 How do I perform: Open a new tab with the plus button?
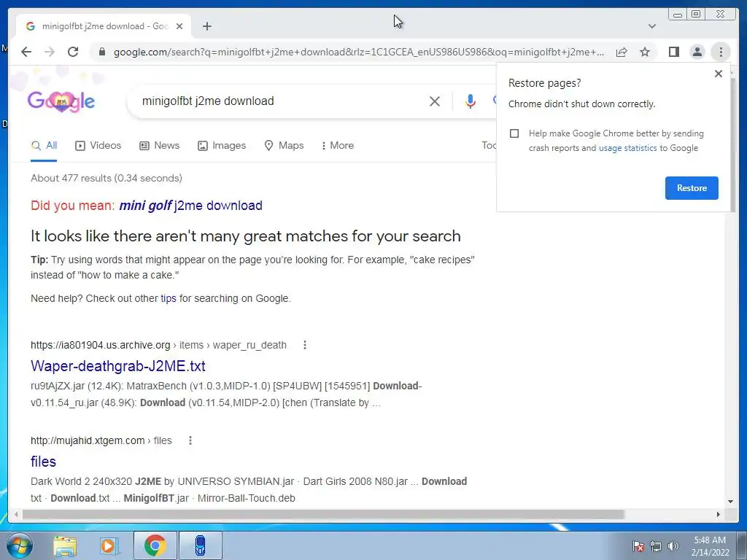click(206, 26)
